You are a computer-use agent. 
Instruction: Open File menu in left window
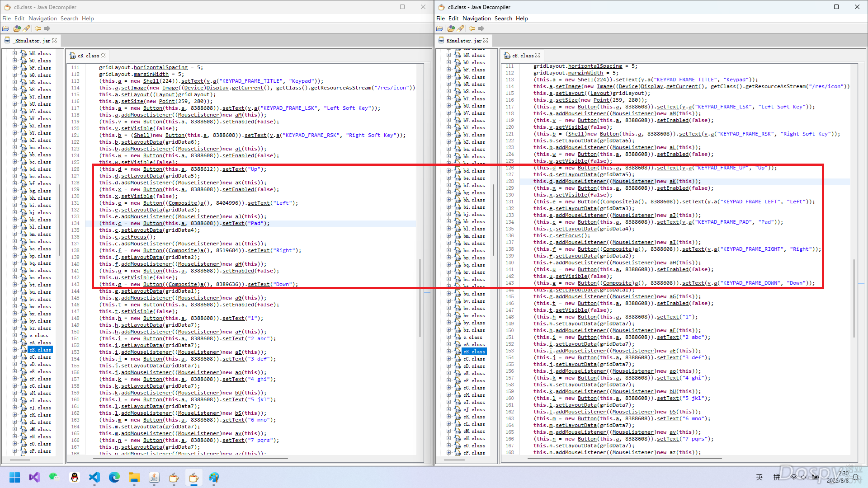[x=6, y=18]
